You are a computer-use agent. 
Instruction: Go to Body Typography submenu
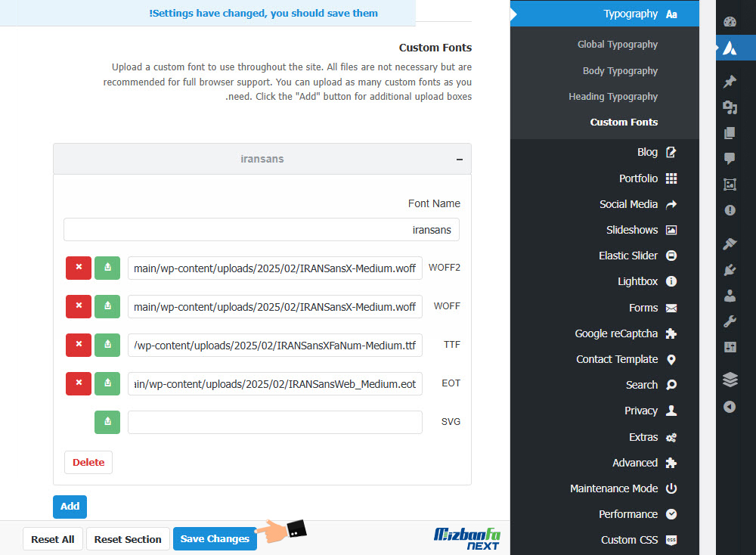(x=620, y=71)
